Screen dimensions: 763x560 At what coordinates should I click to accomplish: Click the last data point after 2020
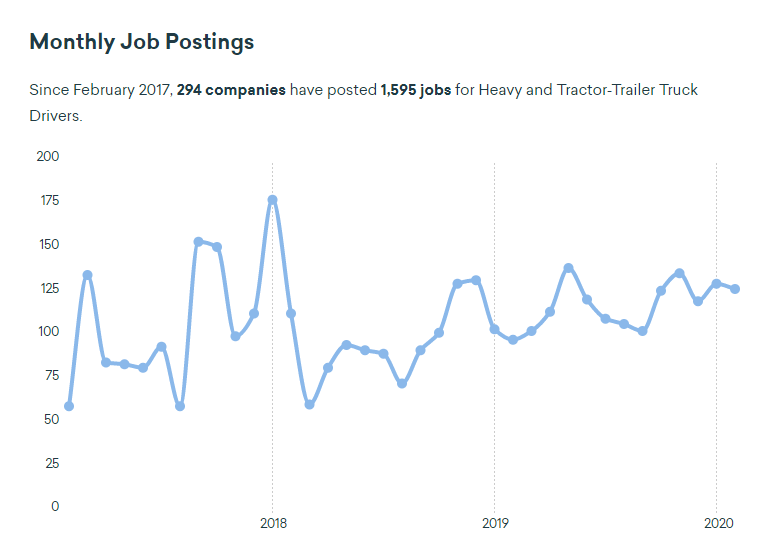coord(735,289)
